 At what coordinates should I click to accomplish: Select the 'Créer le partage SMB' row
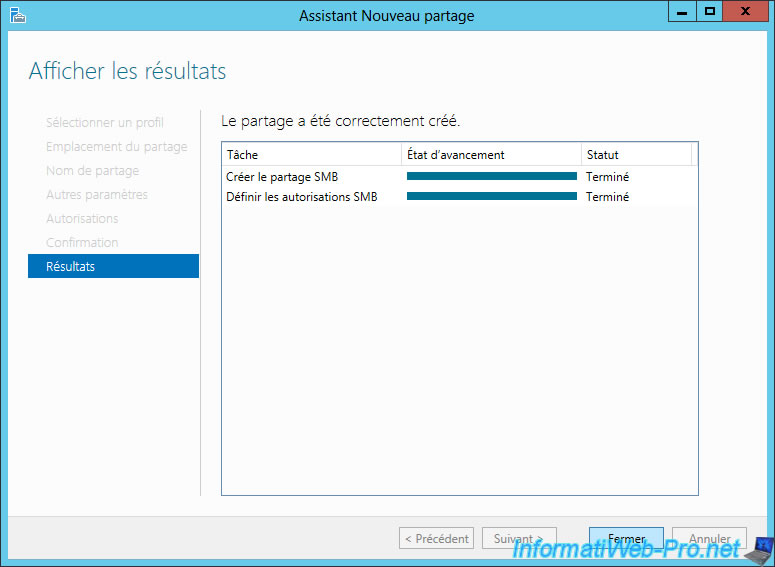click(460, 176)
